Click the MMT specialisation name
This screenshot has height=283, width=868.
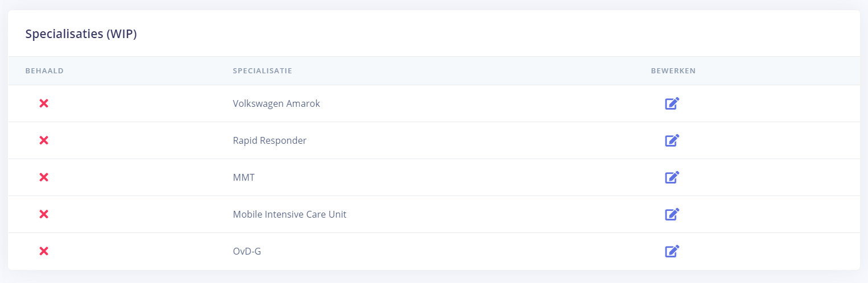244,177
